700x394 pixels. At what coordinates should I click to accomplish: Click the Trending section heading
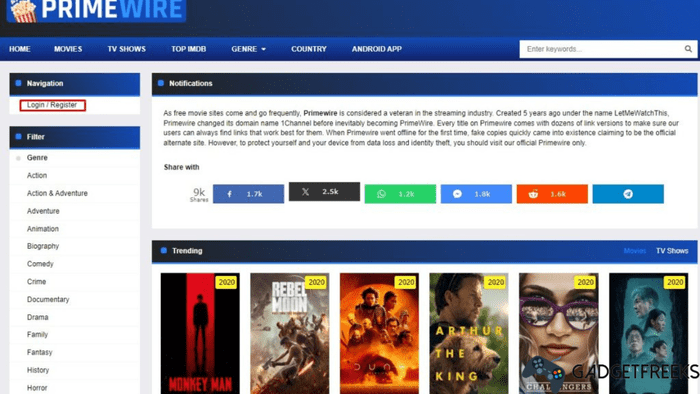[187, 251]
